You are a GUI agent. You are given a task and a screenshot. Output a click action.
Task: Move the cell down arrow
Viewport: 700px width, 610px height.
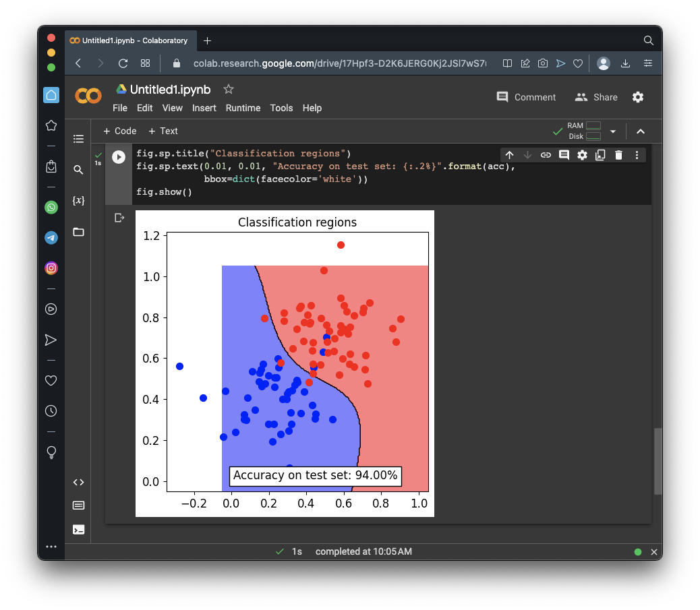tap(527, 155)
